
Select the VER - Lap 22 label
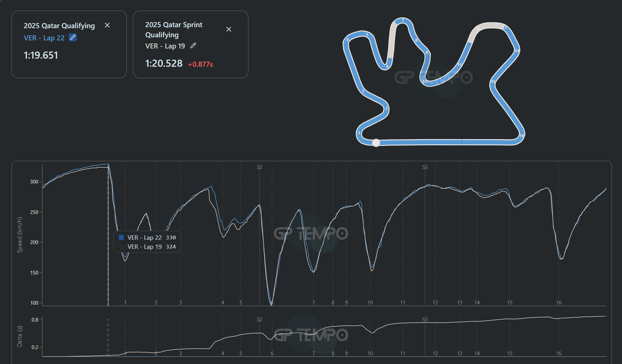44,37
